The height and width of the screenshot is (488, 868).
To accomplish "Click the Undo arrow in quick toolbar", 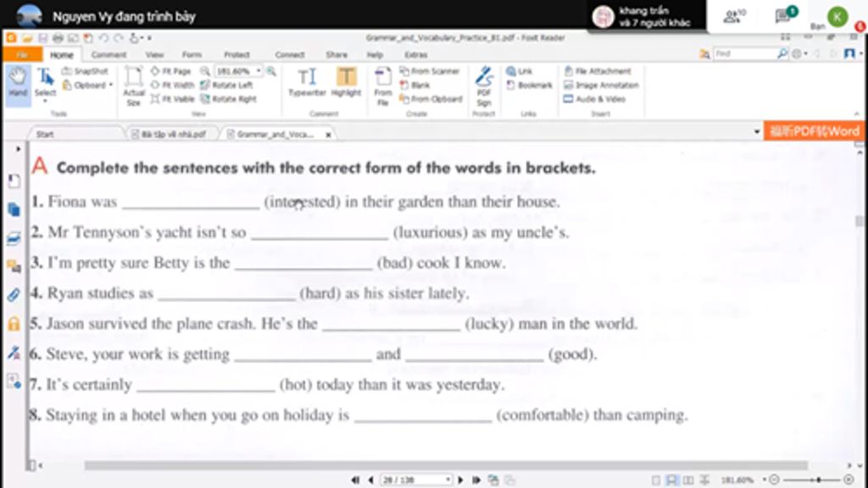I will (x=103, y=38).
